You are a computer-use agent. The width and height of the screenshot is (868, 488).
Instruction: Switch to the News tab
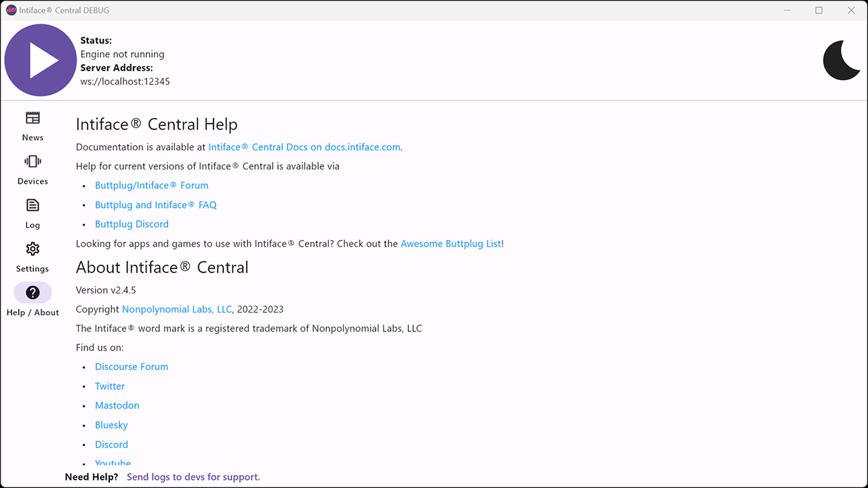pyautogui.click(x=32, y=117)
